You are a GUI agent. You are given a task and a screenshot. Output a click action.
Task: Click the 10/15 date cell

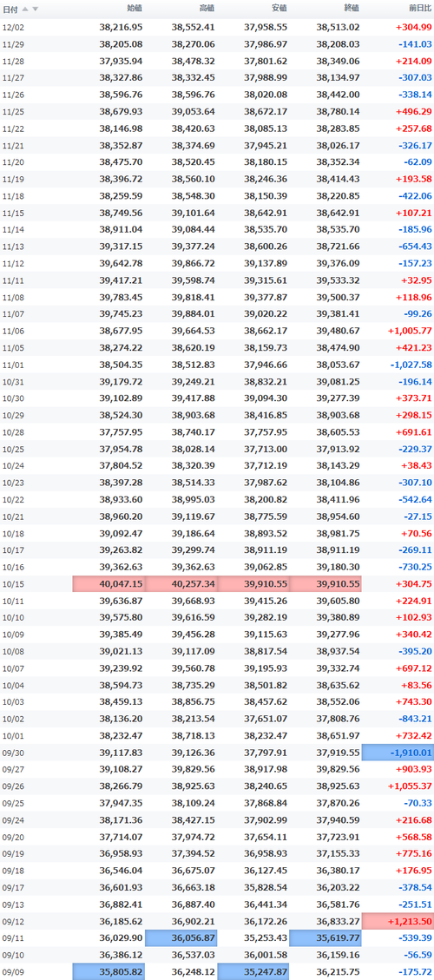[x=12, y=584]
